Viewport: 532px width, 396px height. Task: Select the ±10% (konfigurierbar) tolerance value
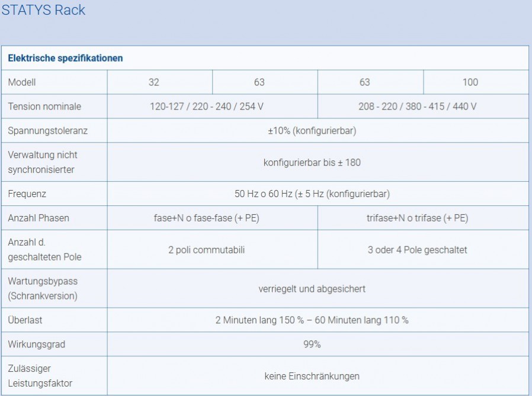[312, 131]
